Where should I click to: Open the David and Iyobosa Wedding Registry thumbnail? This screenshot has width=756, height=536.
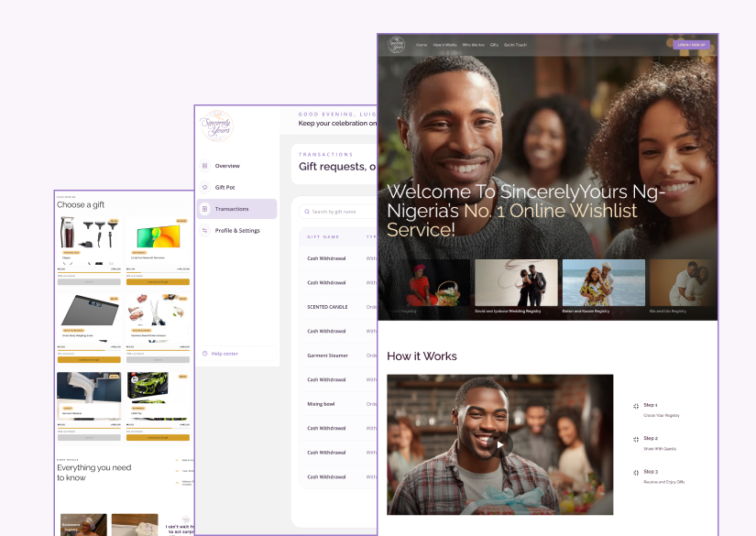pyautogui.click(x=516, y=282)
